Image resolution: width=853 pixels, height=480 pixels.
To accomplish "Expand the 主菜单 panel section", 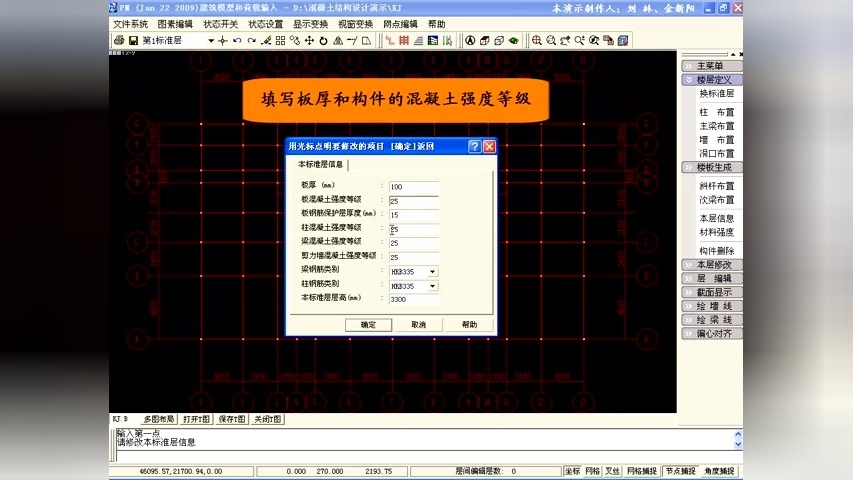I will pyautogui.click(x=712, y=66).
